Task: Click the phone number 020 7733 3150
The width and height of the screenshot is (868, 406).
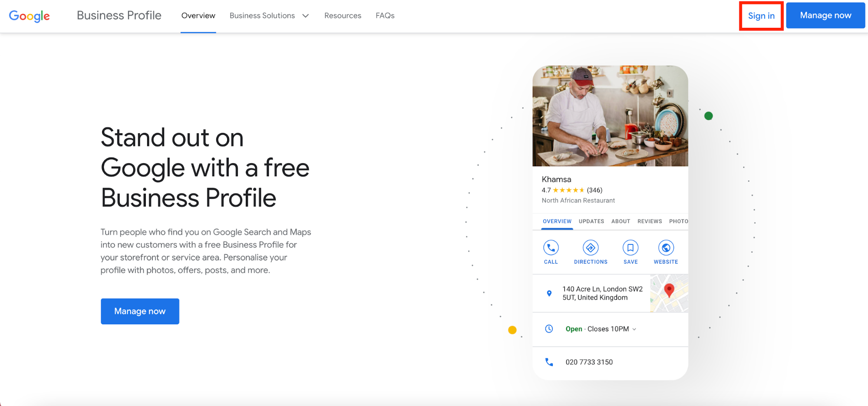Action: pyautogui.click(x=589, y=362)
